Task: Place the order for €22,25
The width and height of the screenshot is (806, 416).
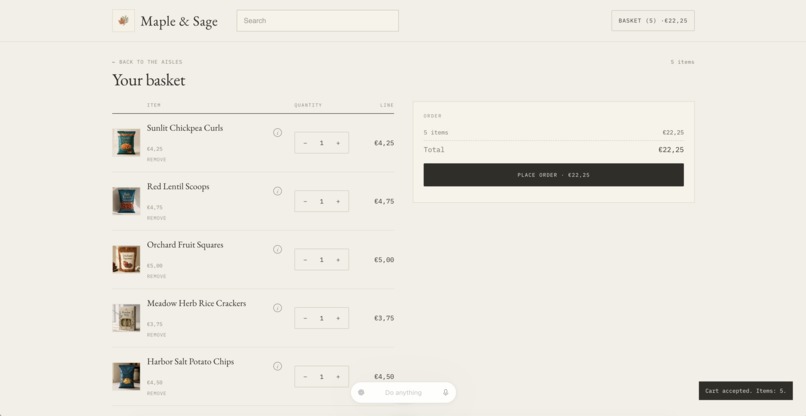Action: 554,175
